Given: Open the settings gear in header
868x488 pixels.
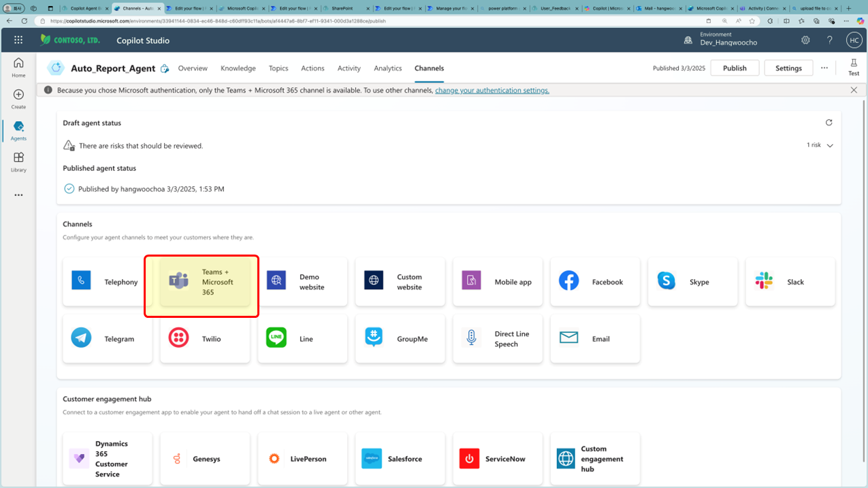Looking at the screenshot, I should click(x=805, y=40).
